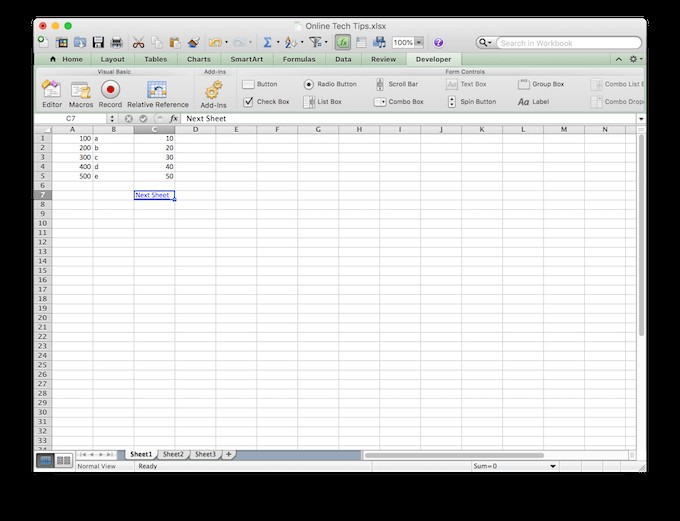Click the Open file folder icon
This screenshot has height=521, width=680.
click(x=80, y=43)
